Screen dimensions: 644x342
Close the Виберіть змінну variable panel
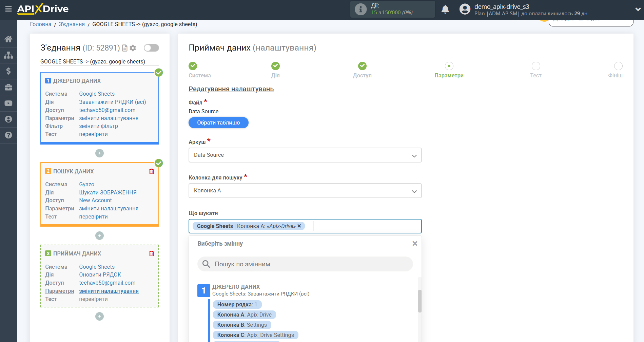414,244
